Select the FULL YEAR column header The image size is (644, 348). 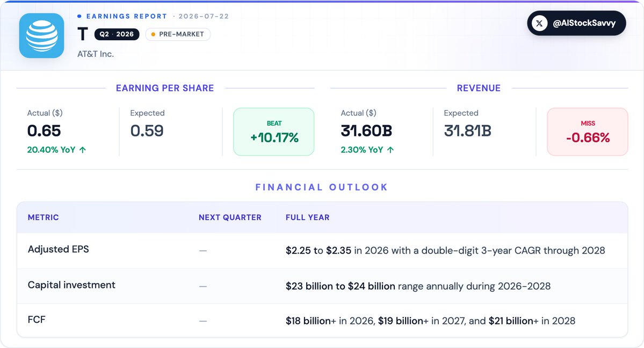pos(308,218)
